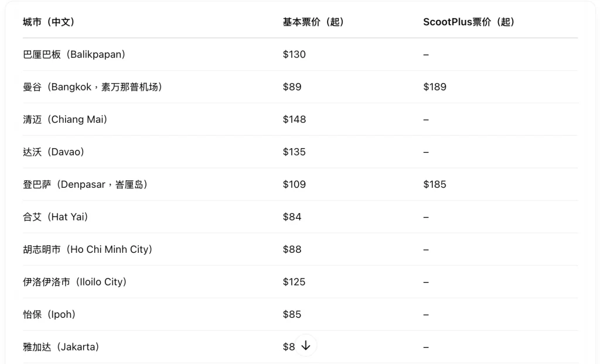Click the 合艾 (Hat Yai) city cell
The width and height of the screenshot is (600, 364).
coord(56,217)
